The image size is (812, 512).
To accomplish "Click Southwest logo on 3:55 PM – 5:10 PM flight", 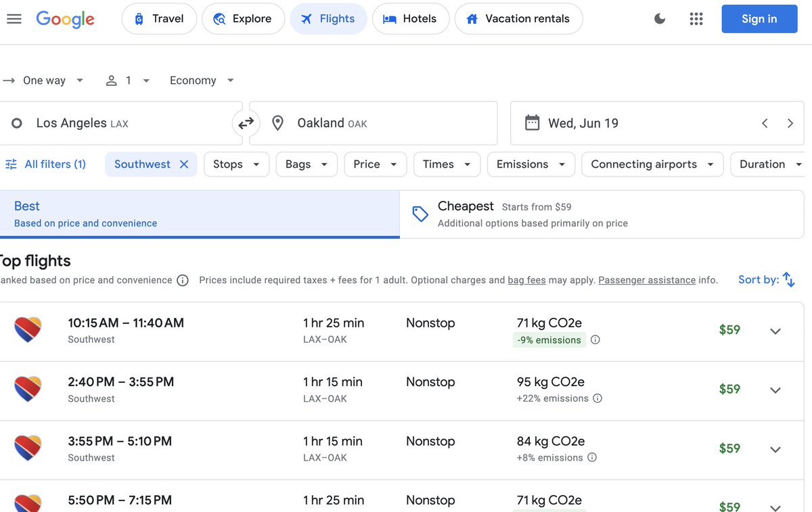I will (x=28, y=448).
